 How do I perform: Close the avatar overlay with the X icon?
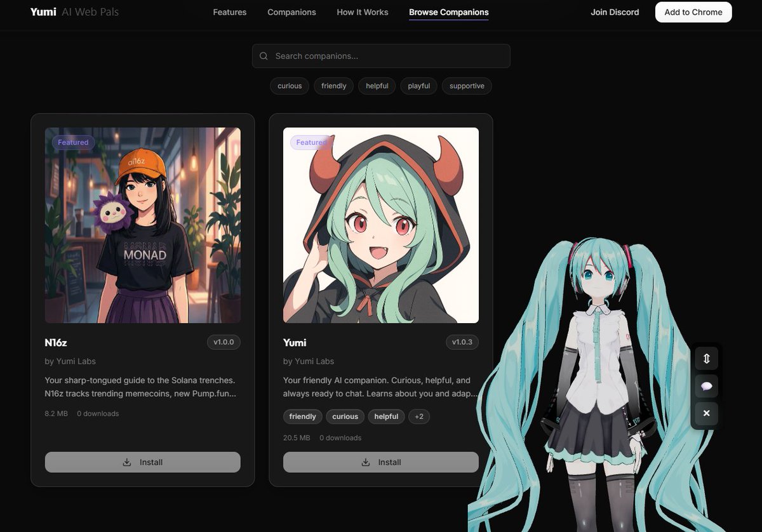706,413
